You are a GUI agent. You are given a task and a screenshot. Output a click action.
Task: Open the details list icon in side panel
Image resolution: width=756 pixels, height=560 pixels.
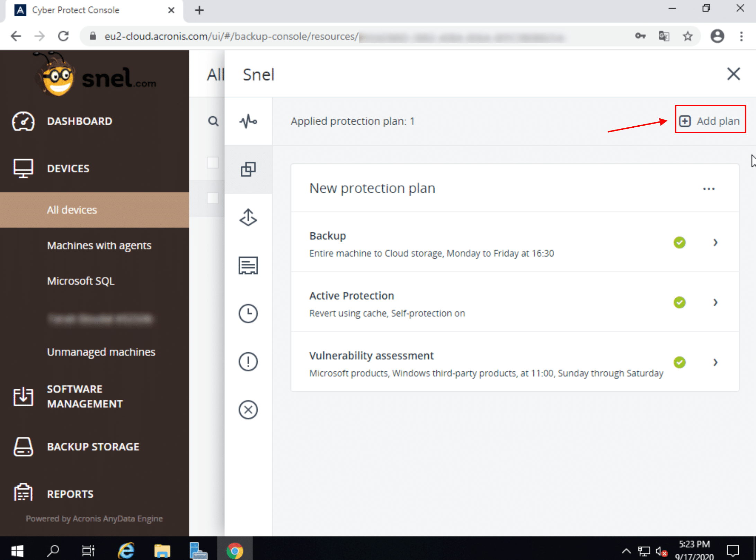click(248, 265)
